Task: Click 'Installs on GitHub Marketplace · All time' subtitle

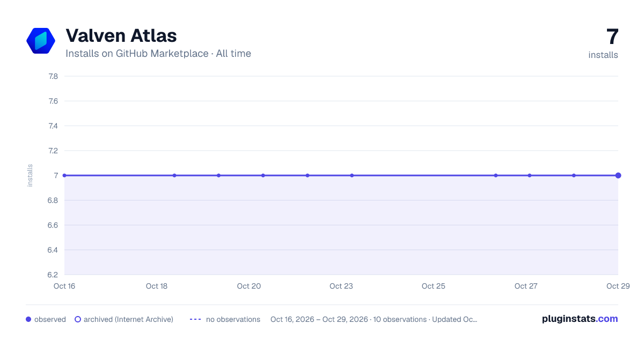Action: 158,54
